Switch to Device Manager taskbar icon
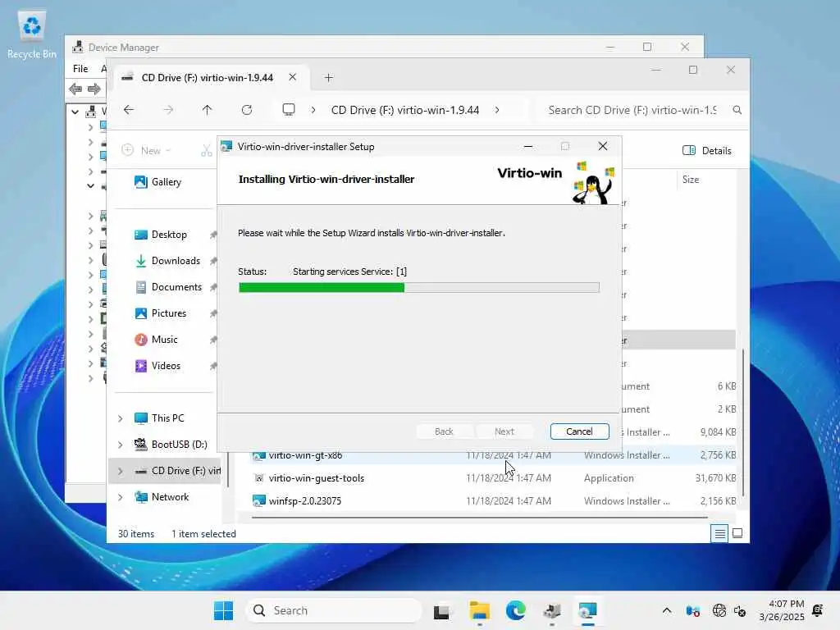Screen dimensions: 840x630 tap(552, 610)
